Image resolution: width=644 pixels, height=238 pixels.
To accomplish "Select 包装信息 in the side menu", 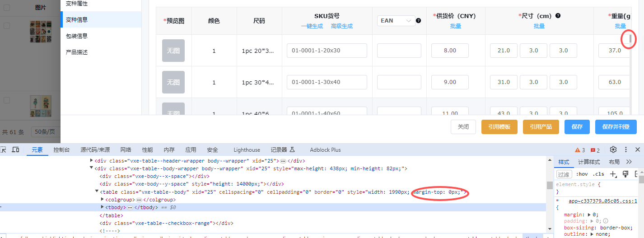I will [77, 36].
